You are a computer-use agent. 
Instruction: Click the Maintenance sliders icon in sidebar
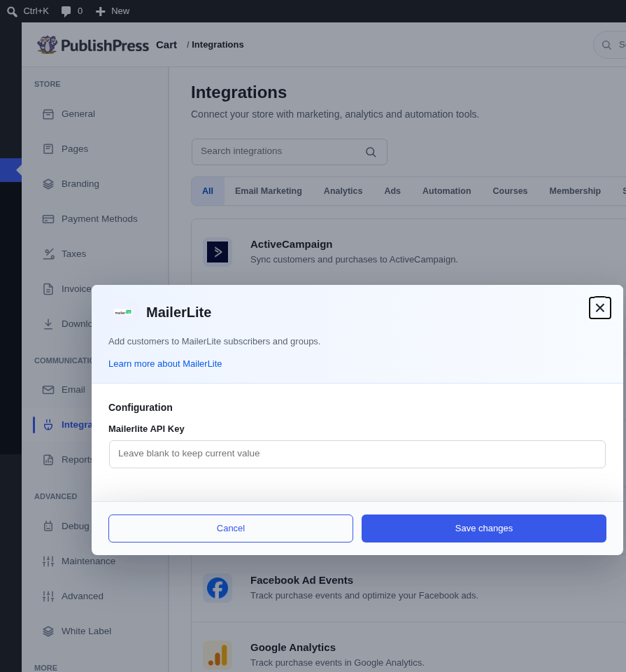48,561
